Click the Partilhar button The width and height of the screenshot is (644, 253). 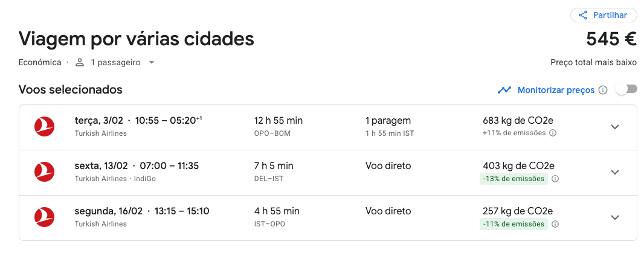(x=604, y=15)
